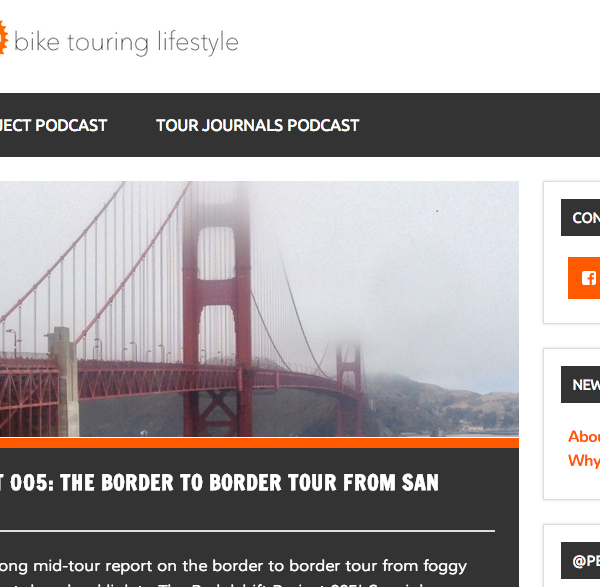Click the orange gear logo icon
This screenshot has width=600, height=587.
[x=3, y=38]
